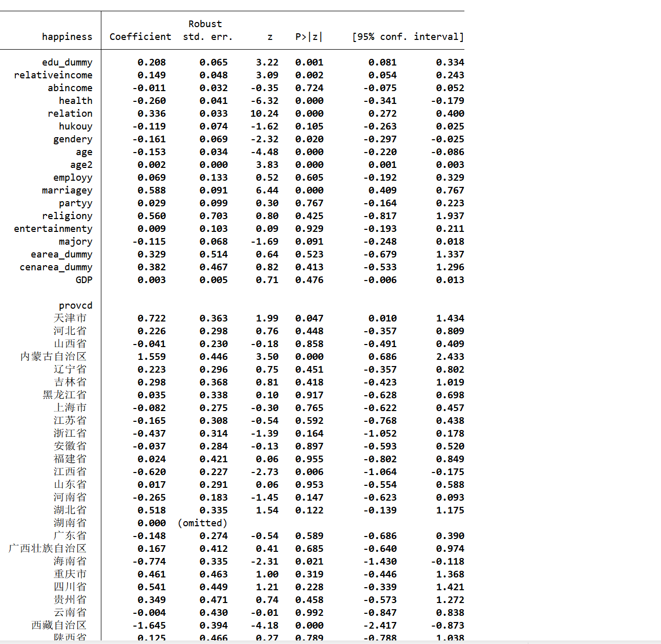Select the "std. err." column header
The image size is (661, 644).
208,37
